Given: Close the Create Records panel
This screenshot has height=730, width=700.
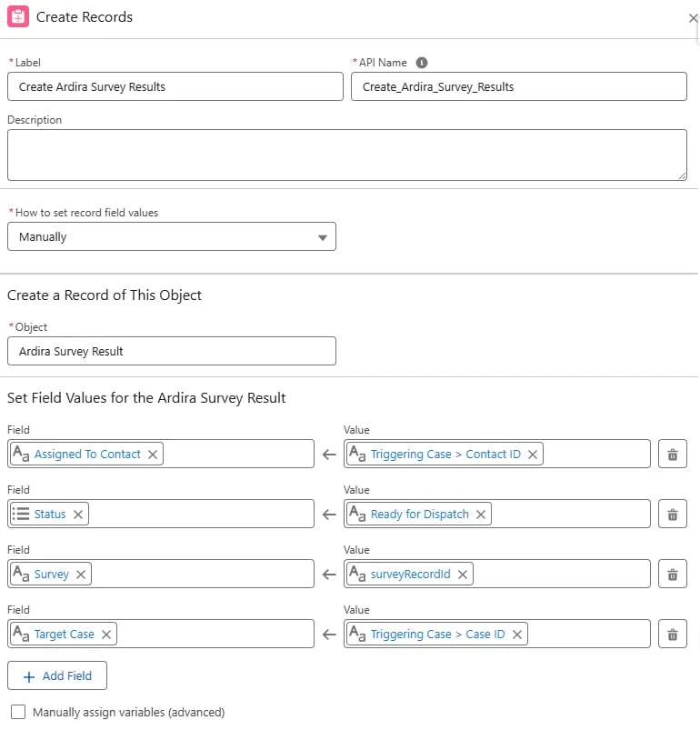Looking at the screenshot, I should [x=693, y=17].
